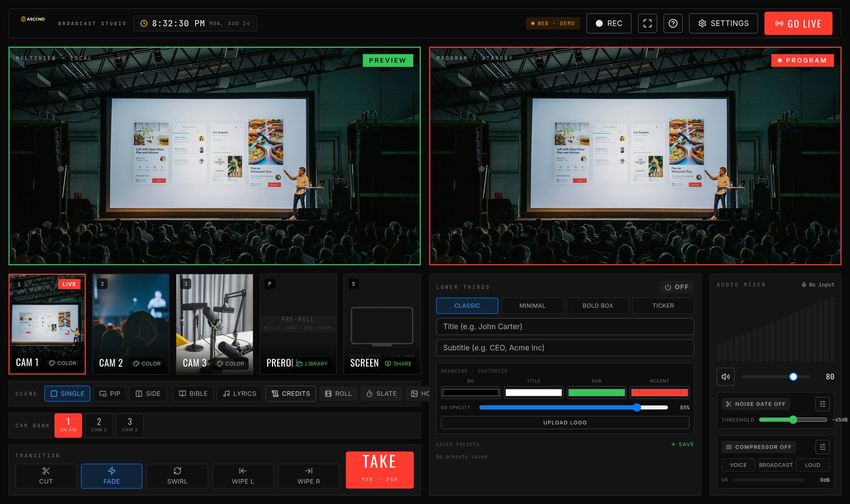Choose the Cut transition
850x504 pixels.
point(46,476)
